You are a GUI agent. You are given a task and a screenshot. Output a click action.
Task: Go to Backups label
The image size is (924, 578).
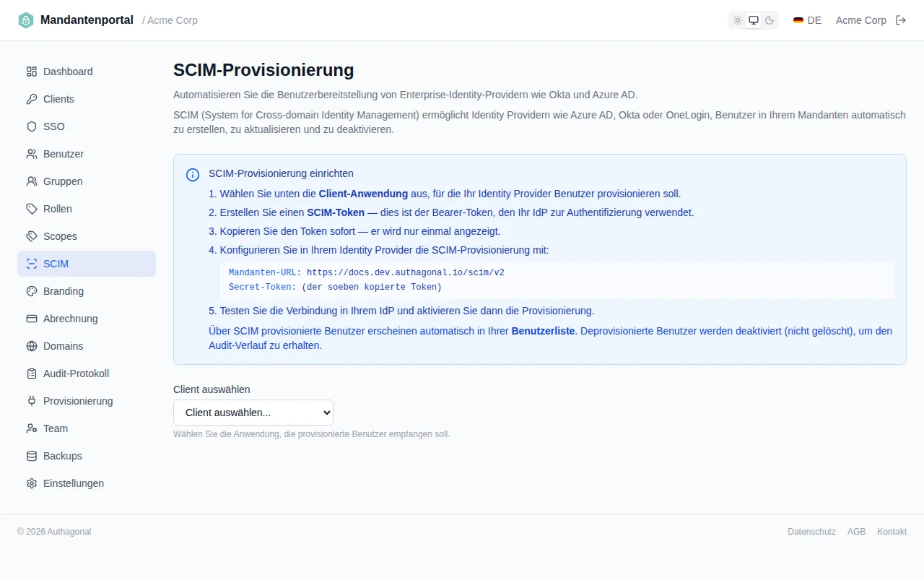click(63, 456)
